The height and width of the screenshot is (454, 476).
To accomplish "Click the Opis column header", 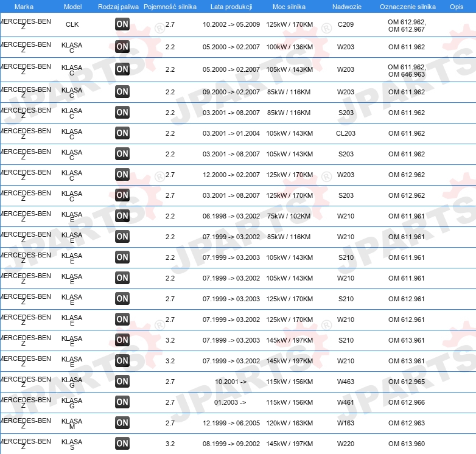I will 457,7.
